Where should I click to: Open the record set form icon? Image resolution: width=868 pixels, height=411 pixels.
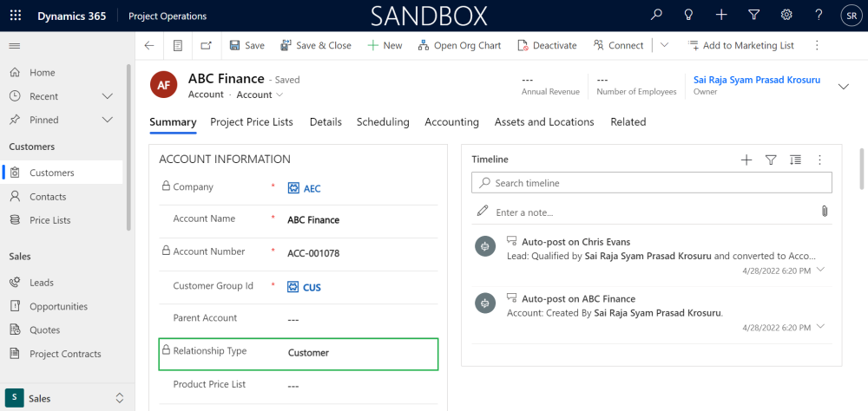(178, 45)
